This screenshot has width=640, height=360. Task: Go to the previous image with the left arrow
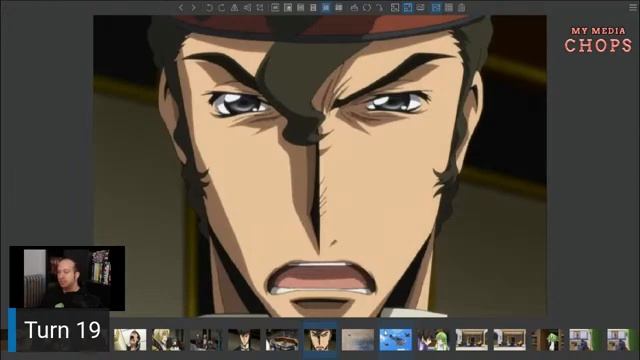181,8
